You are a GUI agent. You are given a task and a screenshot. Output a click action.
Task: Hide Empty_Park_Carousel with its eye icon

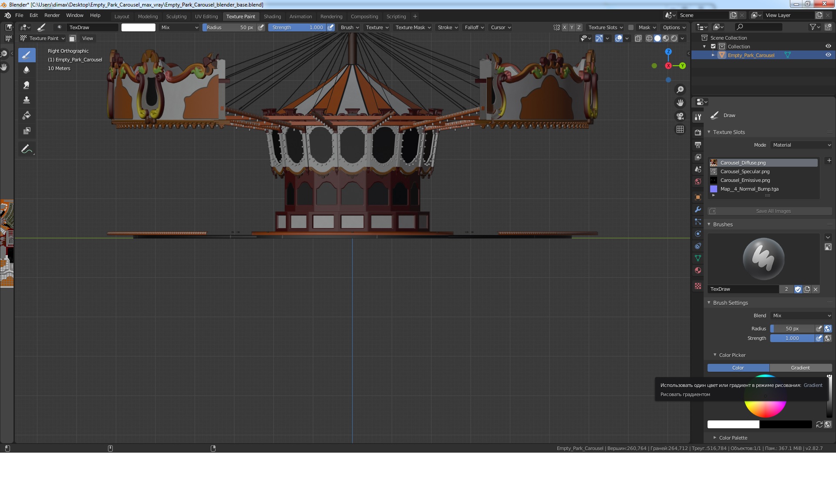(828, 55)
